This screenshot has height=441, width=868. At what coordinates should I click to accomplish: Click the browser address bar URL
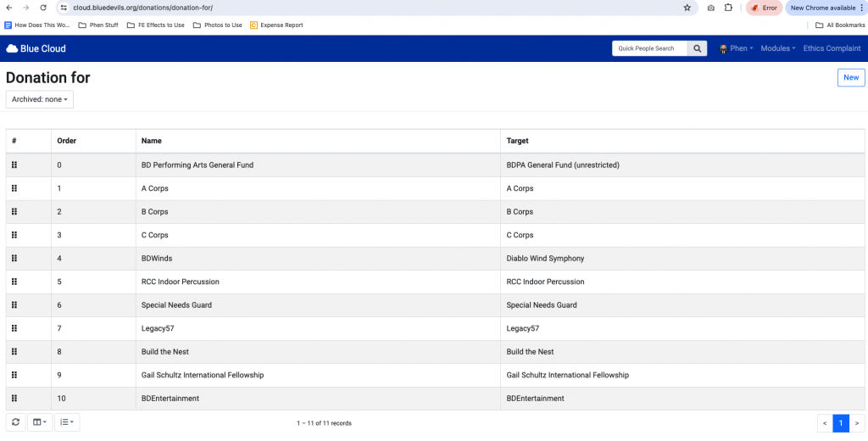(x=142, y=8)
